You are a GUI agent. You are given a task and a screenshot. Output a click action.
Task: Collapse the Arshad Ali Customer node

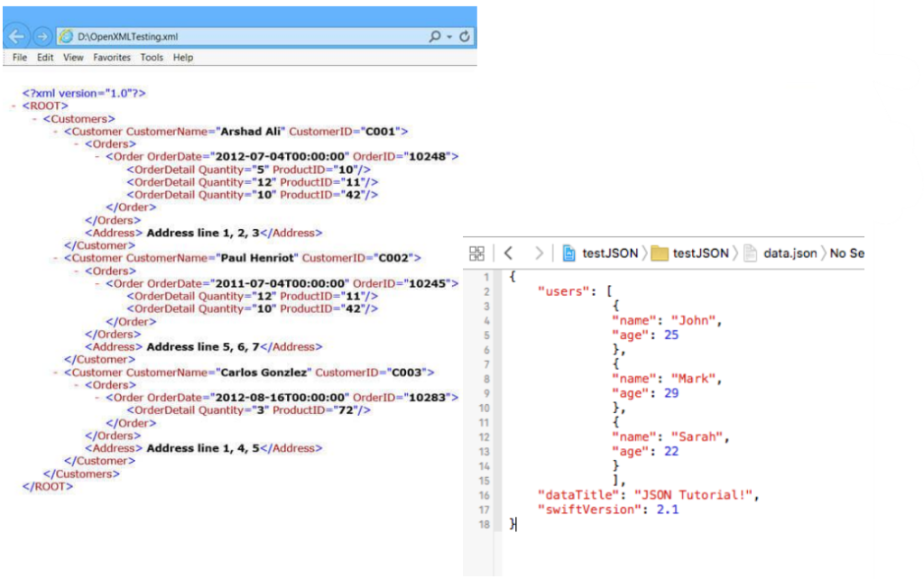(x=56, y=132)
